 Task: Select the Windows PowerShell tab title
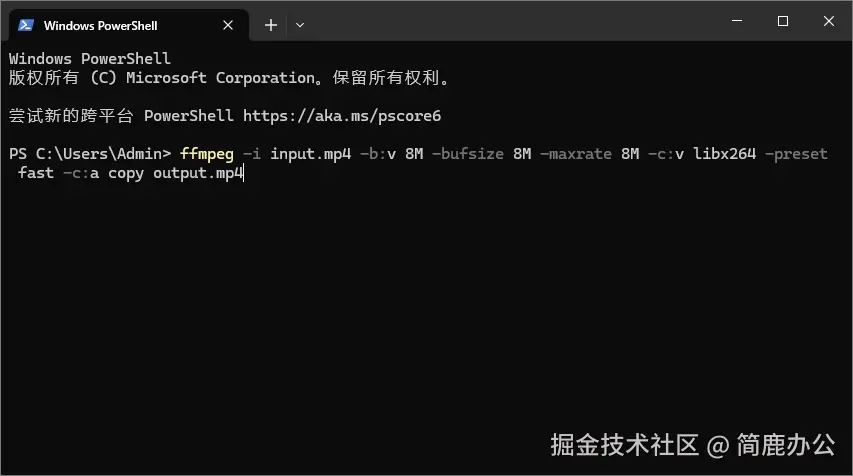(x=100, y=25)
